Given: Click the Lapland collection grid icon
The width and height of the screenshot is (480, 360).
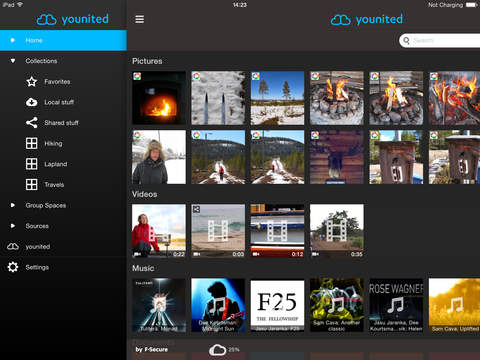Looking at the screenshot, I should click(32, 164).
